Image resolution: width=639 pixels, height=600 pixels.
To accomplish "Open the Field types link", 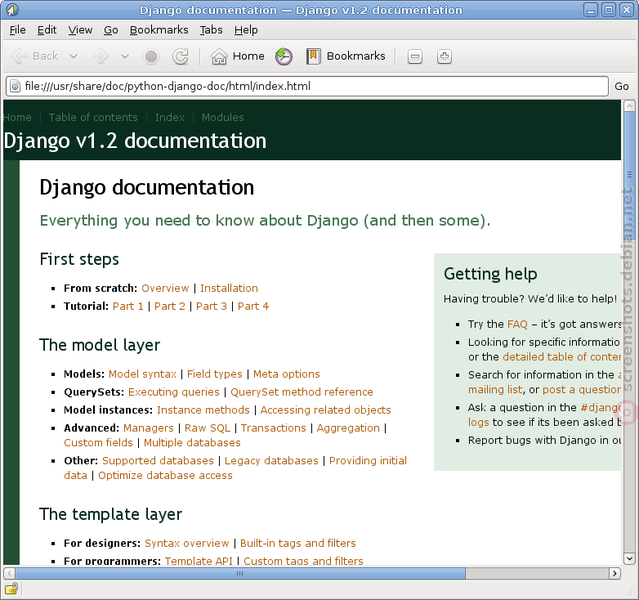I will (x=214, y=374).
